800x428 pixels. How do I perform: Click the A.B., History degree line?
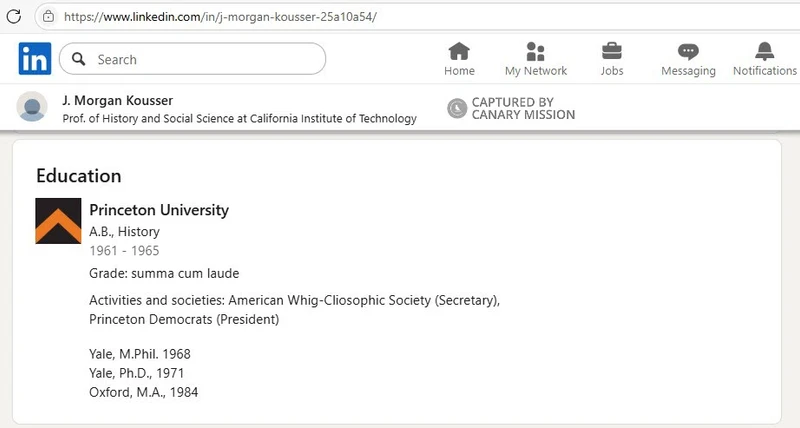tap(124, 232)
